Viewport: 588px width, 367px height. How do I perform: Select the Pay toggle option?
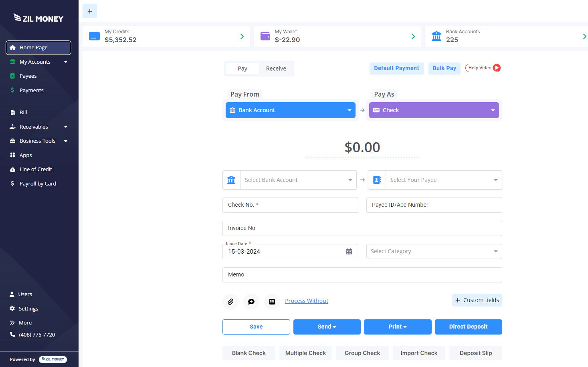(242, 69)
